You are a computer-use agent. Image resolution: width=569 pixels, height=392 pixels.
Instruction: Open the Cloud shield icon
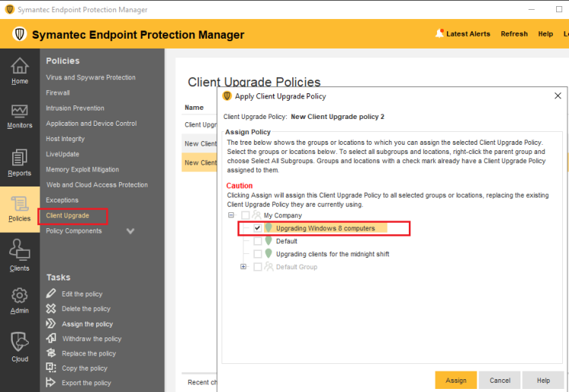point(20,341)
